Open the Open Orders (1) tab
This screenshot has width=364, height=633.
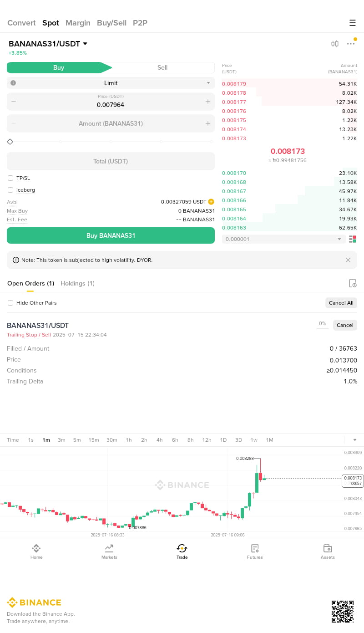pos(30,283)
